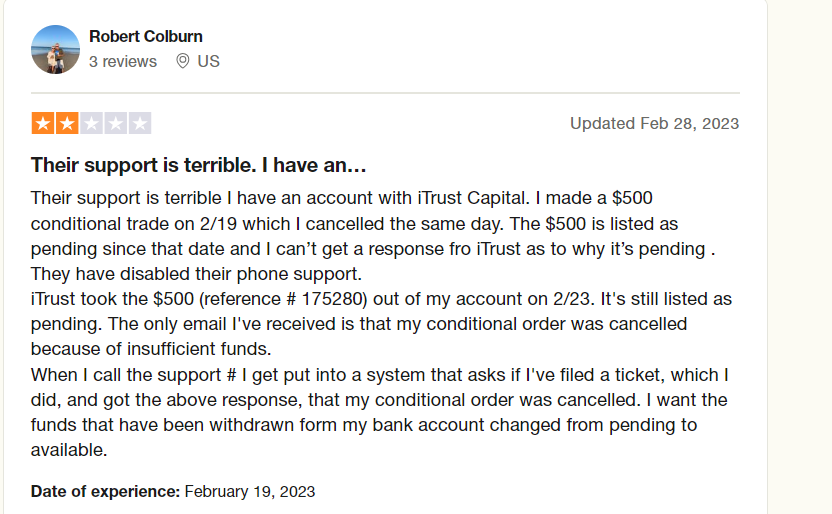The height and width of the screenshot is (514, 832).
Task: Click the fourth gray rating star
Action: [116, 123]
